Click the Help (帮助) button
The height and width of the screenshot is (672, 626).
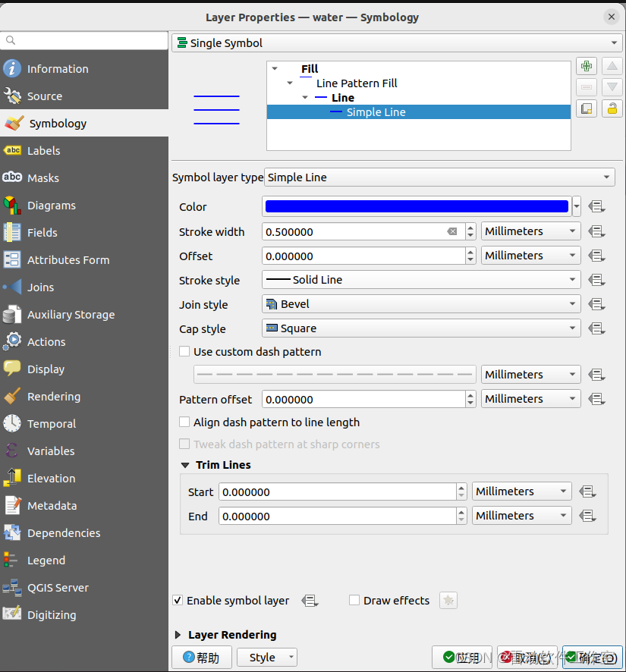(202, 658)
